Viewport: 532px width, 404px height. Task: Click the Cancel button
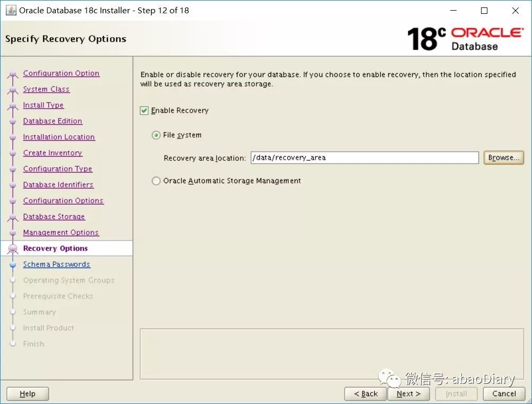click(x=504, y=393)
